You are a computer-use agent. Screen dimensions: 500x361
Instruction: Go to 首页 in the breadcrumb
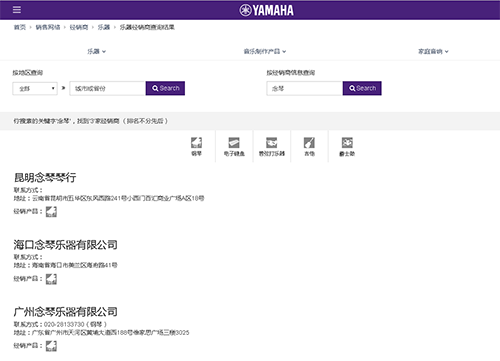click(20, 27)
